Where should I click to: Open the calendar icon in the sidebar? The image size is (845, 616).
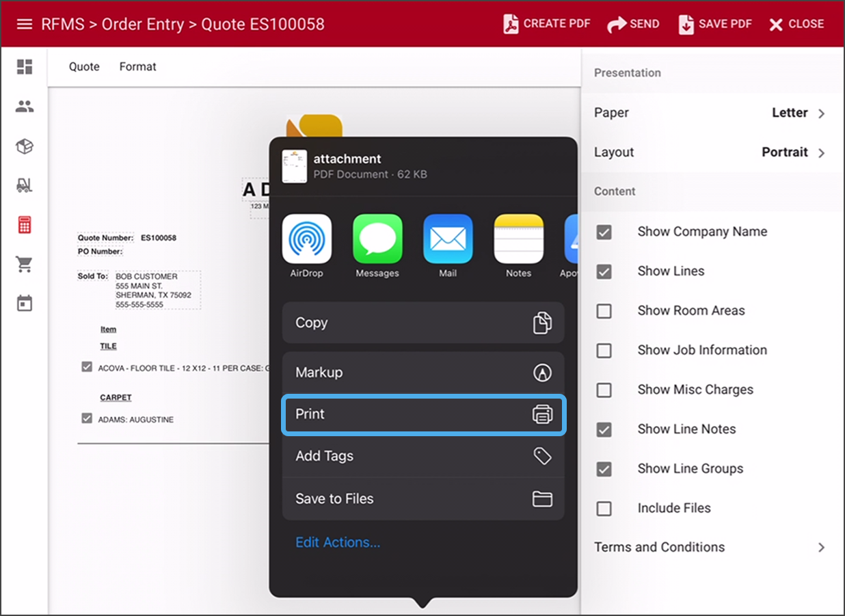pos(25,302)
